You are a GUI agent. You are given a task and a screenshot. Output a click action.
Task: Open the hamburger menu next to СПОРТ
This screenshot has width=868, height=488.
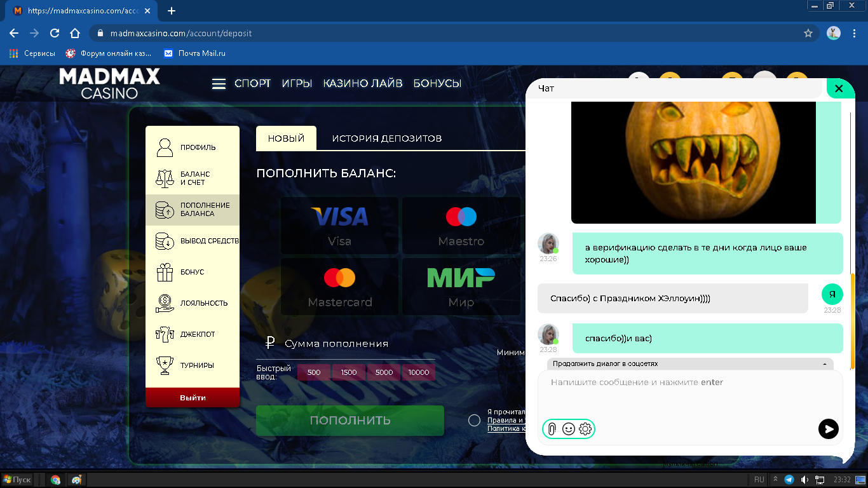219,84
